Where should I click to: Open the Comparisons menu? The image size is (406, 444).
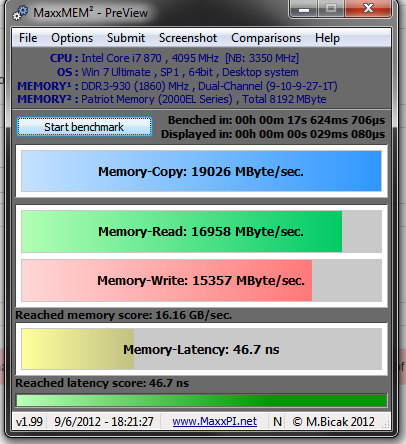point(266,38)
